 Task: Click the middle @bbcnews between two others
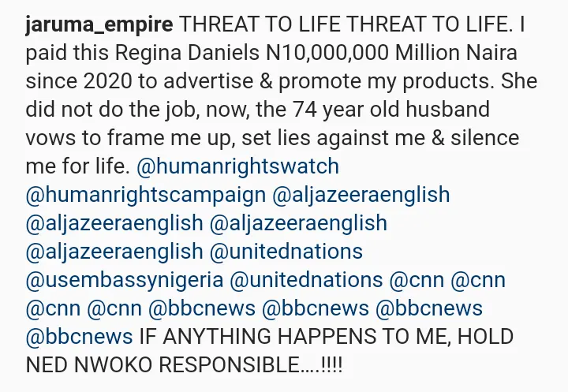click(315, 308)
